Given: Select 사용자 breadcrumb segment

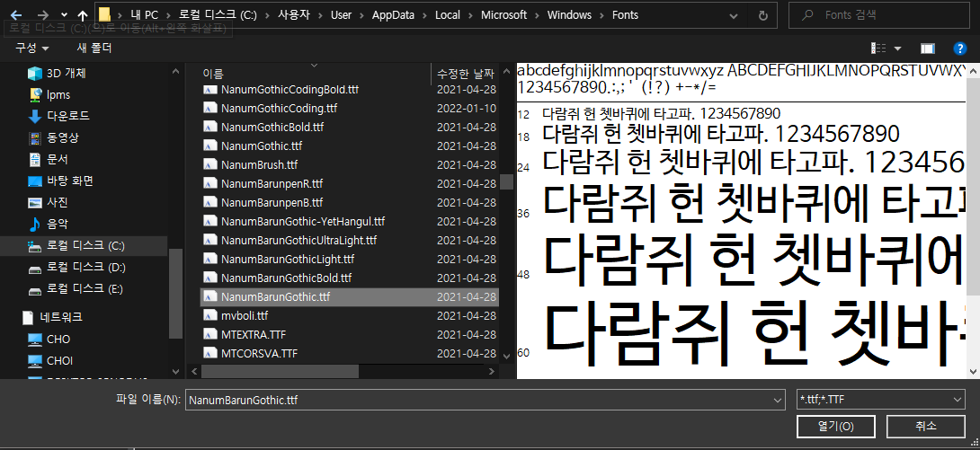Looking at the screenshot, I should pyautogui.click(x=292, y=15).
